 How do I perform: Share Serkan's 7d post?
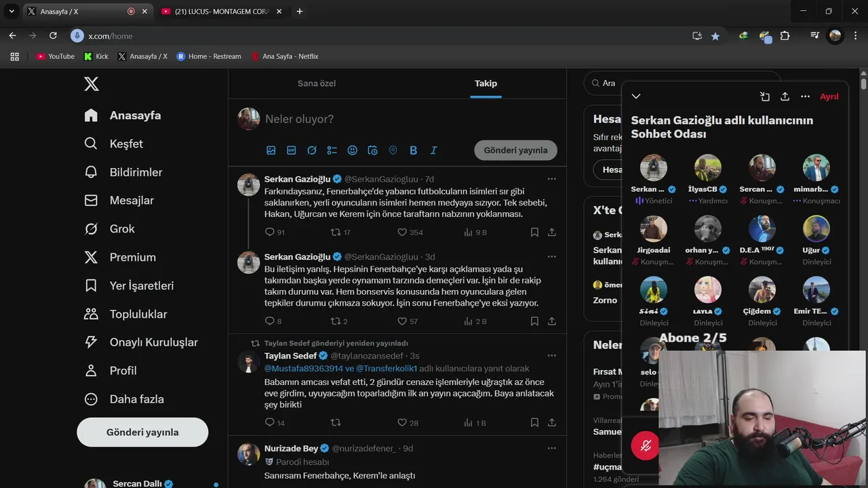[552, 232]
